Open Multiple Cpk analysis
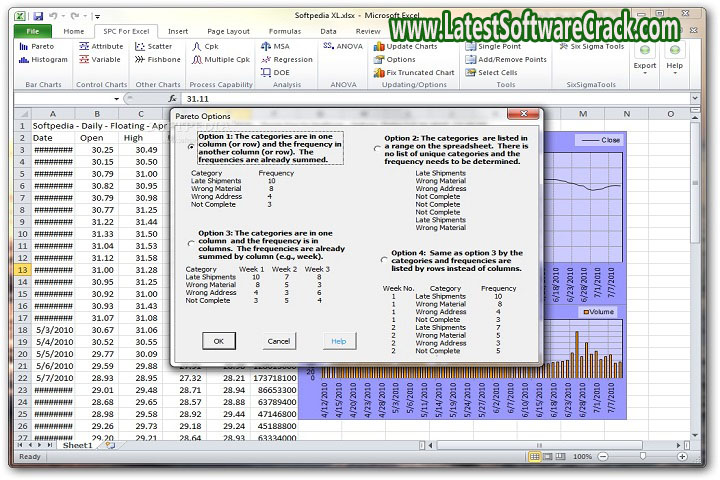Viewport: 720px width, 480px height. click(x=221, y=60)
